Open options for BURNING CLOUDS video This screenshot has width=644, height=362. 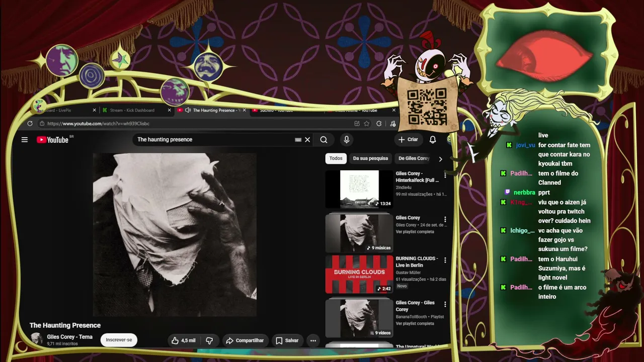[445, 260]
